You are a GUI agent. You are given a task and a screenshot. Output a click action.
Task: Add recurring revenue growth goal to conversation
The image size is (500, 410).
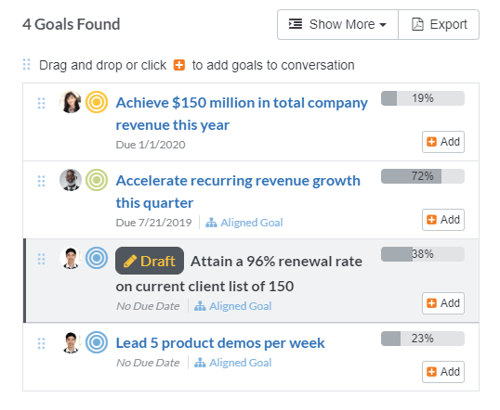click(x=443, y=220)
